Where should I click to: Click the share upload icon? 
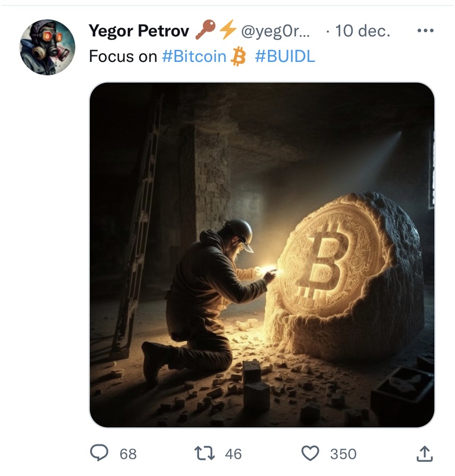tap(423, 454)
